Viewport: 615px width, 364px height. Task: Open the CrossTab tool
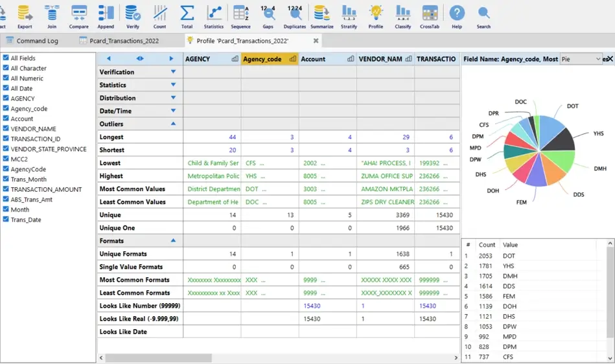pos(430,16)
